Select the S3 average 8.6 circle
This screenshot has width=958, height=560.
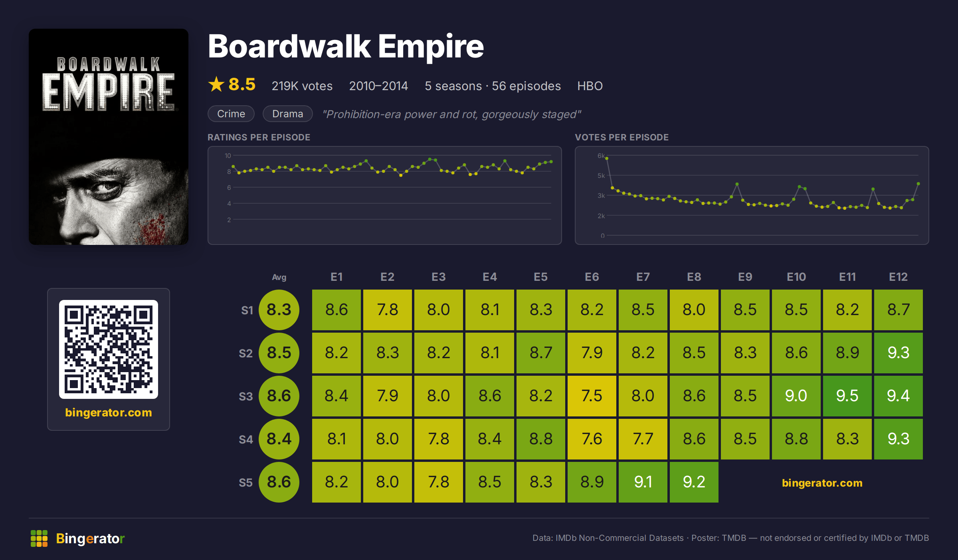(x=279, y=396)
